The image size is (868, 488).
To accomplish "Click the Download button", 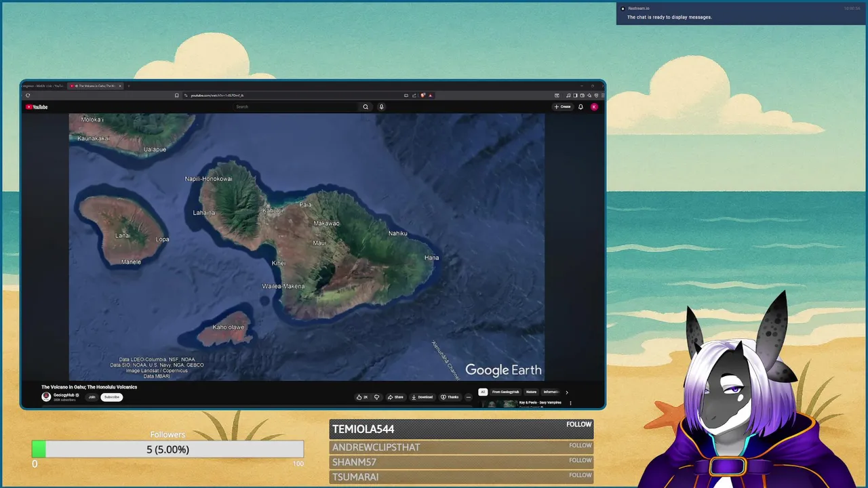I will click(x=422, y=397).
